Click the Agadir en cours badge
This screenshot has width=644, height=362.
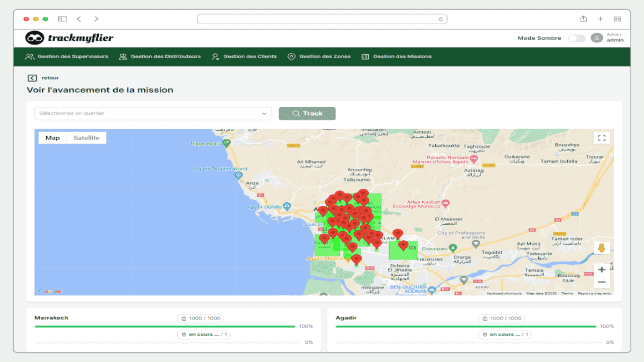pos(505,335)
